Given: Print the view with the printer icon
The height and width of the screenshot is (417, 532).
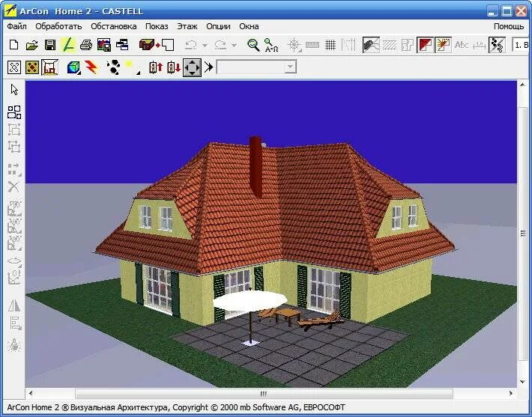Looking at the screenshot, I should [86, 45].
